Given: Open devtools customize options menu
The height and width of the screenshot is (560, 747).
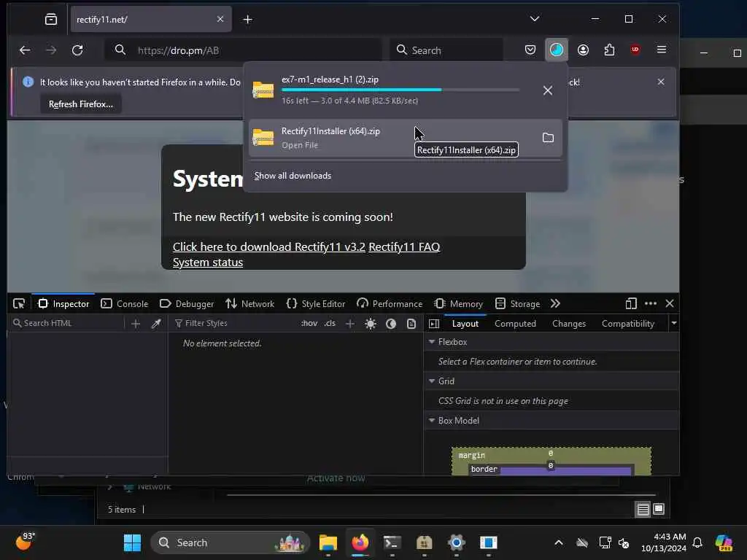Looking at the screenshot, I should click(650, 304).
